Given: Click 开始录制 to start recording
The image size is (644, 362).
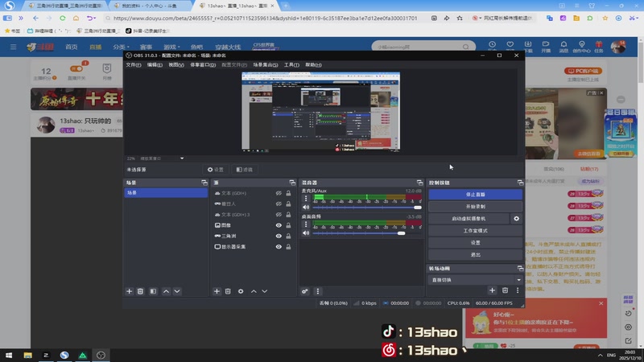Looking at the screenshot, I should (476, 207).
